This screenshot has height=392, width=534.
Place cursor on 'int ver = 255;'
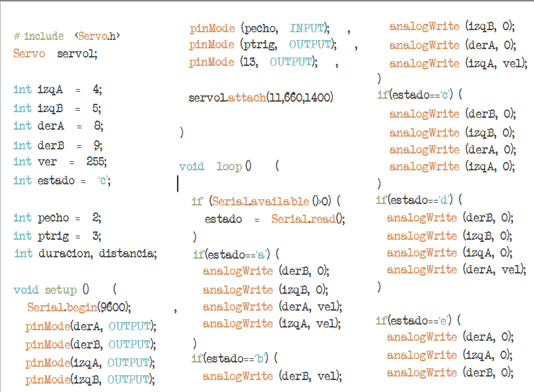pos(60,161)
